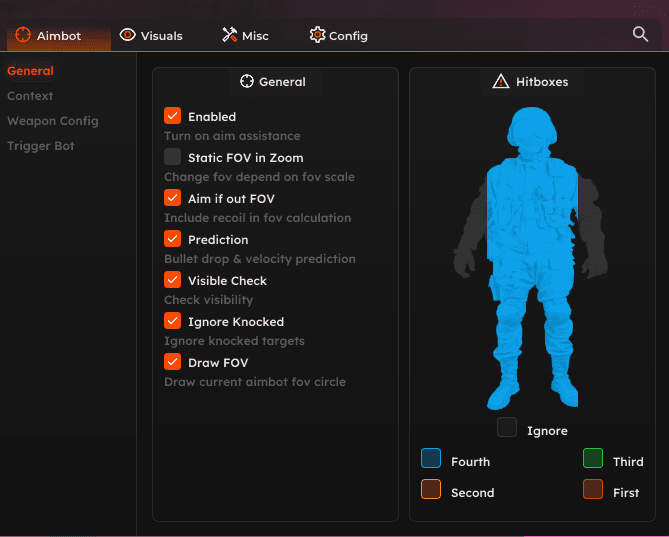
Task: Enable the Ignore checkbox under the model
Action: (507, 428)
